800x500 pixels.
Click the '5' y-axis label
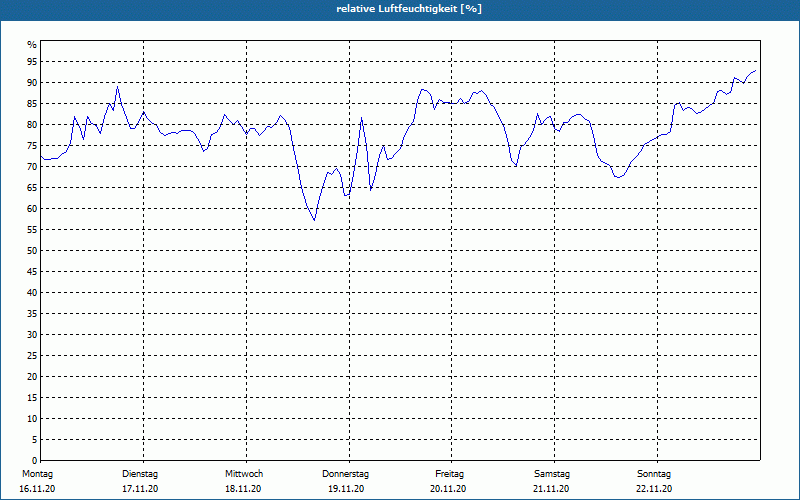(35, 440)
